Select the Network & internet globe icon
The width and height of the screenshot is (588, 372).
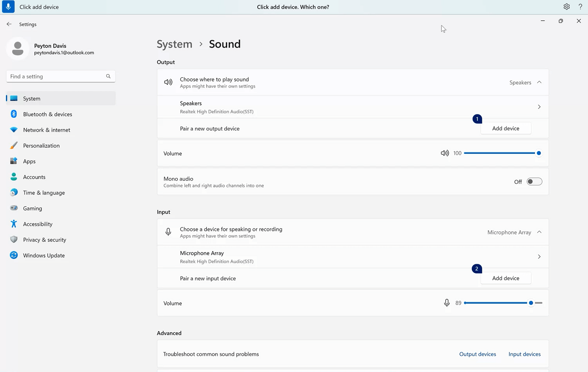14,130
